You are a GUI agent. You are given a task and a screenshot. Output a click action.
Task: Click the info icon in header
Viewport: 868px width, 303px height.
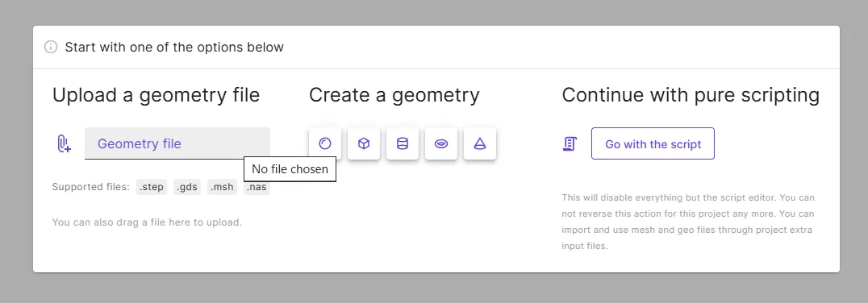51,47
